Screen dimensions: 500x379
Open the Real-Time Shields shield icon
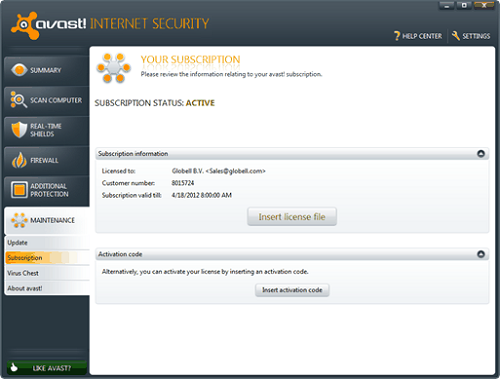(x=19, y=129)
